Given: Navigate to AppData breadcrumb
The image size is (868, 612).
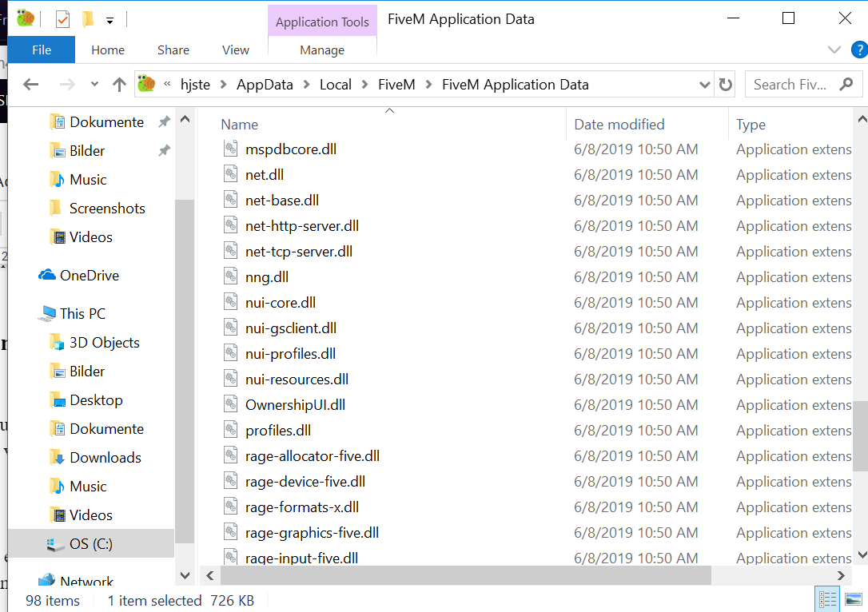Looking at the screenshot, I should (x=265, y=85).
